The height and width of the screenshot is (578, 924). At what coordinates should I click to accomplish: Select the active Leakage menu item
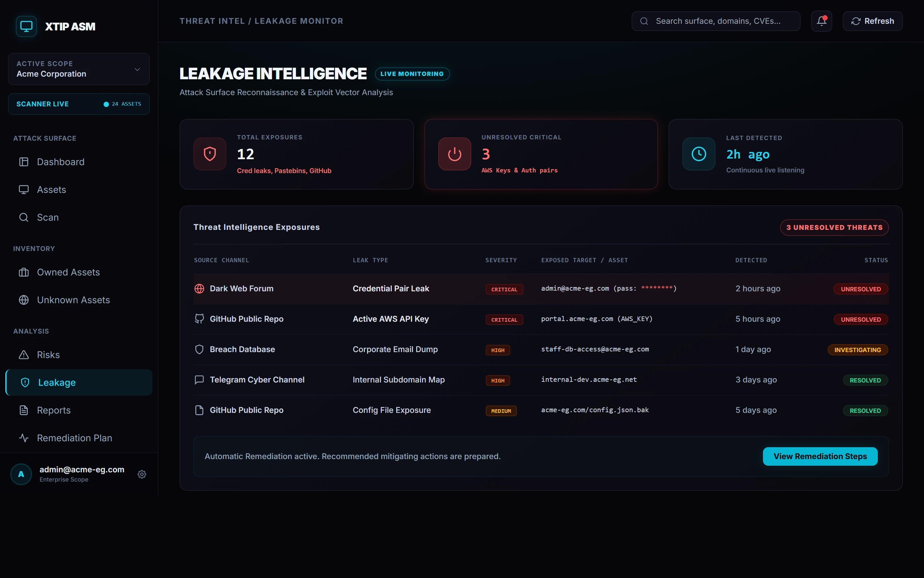click(79, 382)
